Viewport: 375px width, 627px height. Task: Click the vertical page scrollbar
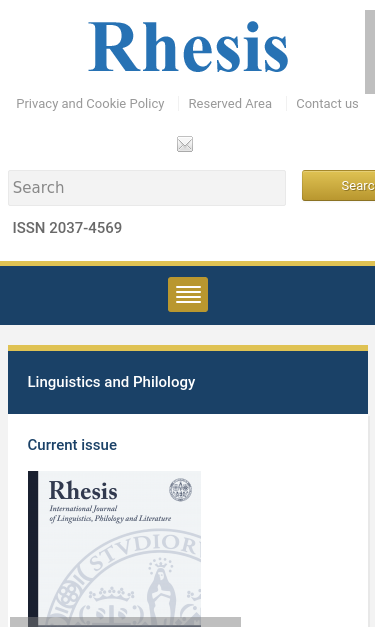370,52
